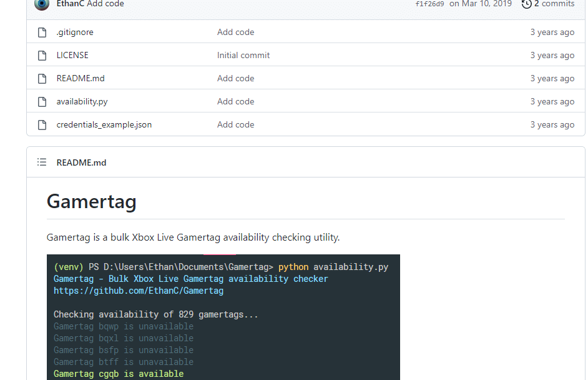Click the README.md heading in readme panel
Screen dimensions: 588x380
coord(81,162)
